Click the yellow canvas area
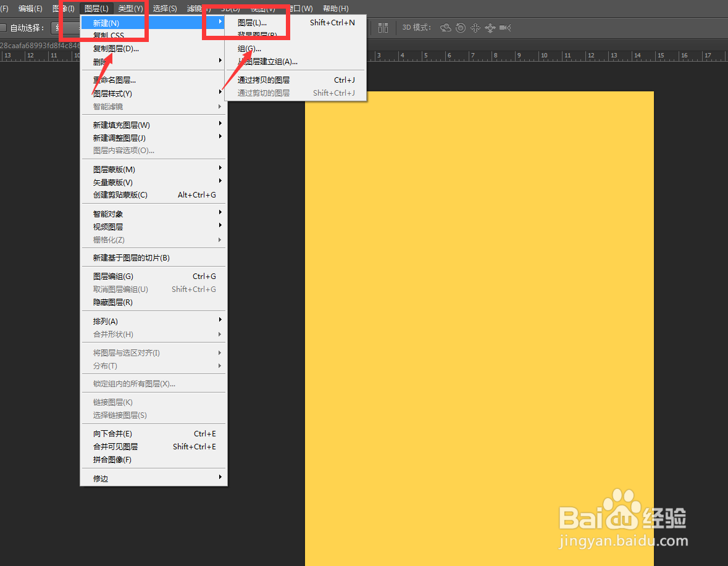The height and width of the screenshot is (566, 728). pos(479,328)
